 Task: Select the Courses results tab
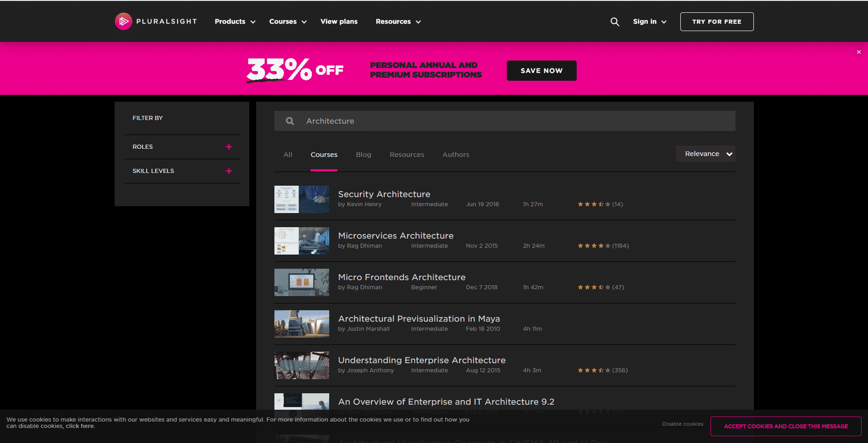[324, 155]
